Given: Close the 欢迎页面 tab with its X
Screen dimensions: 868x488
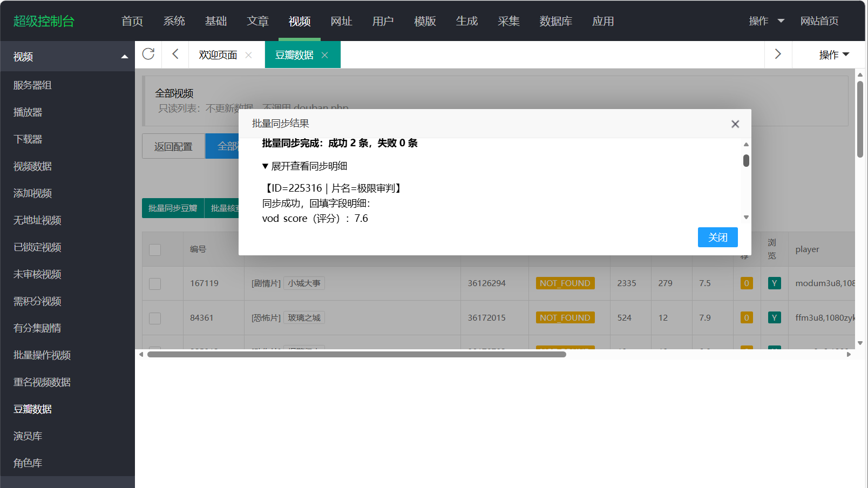Looking at the screenshot, I should click(x=248, y=55).
